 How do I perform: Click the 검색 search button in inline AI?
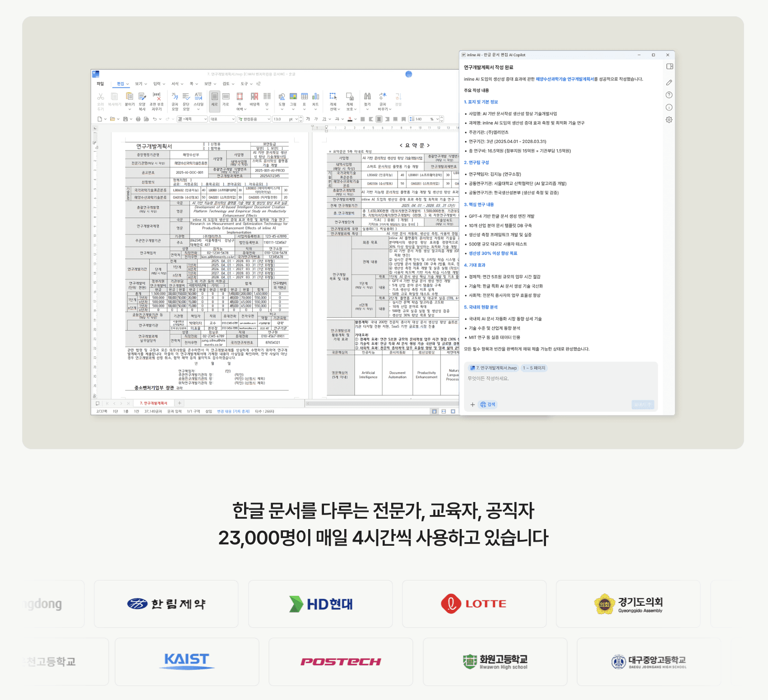click(x=488, y=405)
